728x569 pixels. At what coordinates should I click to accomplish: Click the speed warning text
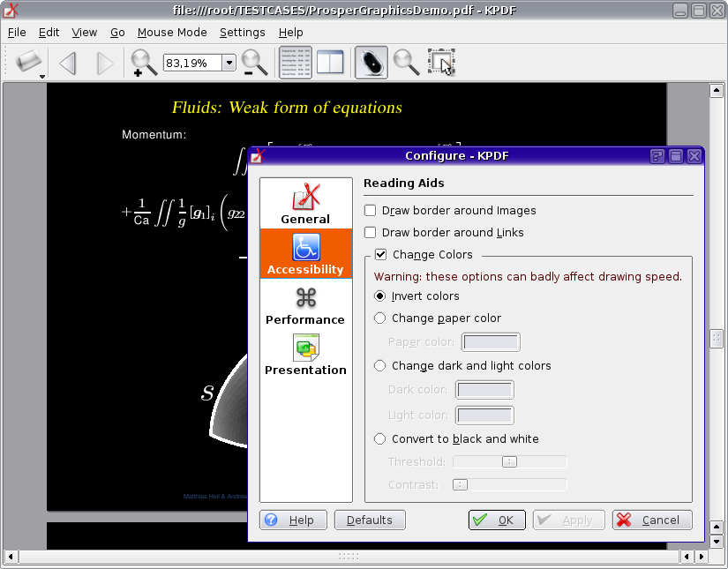pyautogui.click(x=528, y=277)
